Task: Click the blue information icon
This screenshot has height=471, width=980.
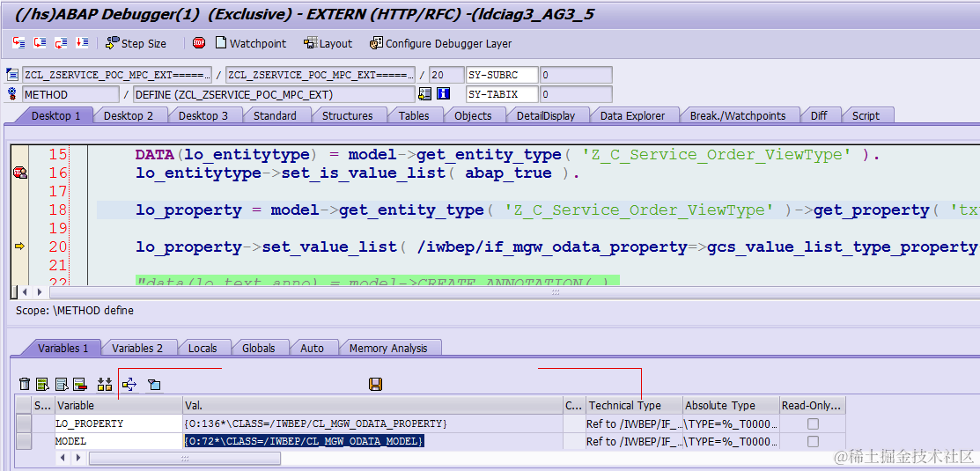Action: (444, 94)
